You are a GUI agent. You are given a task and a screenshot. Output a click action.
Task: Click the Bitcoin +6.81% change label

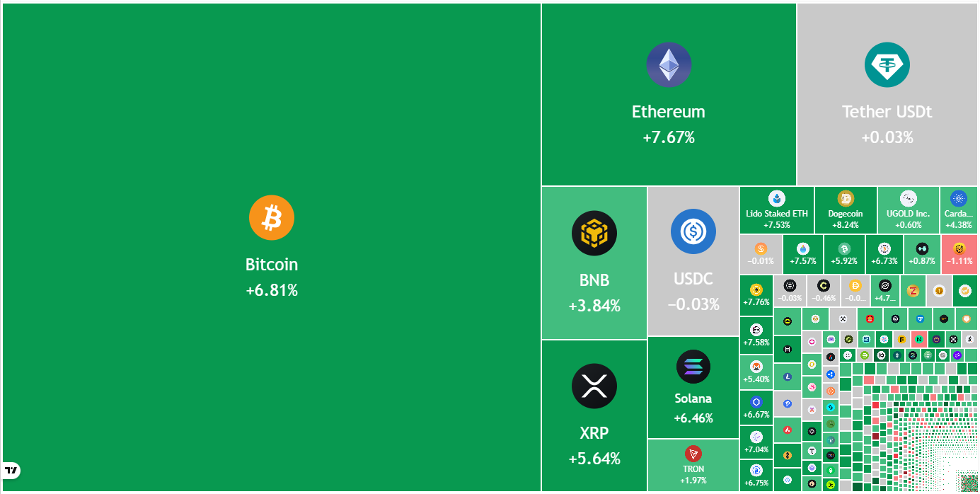tap(271, 290)
